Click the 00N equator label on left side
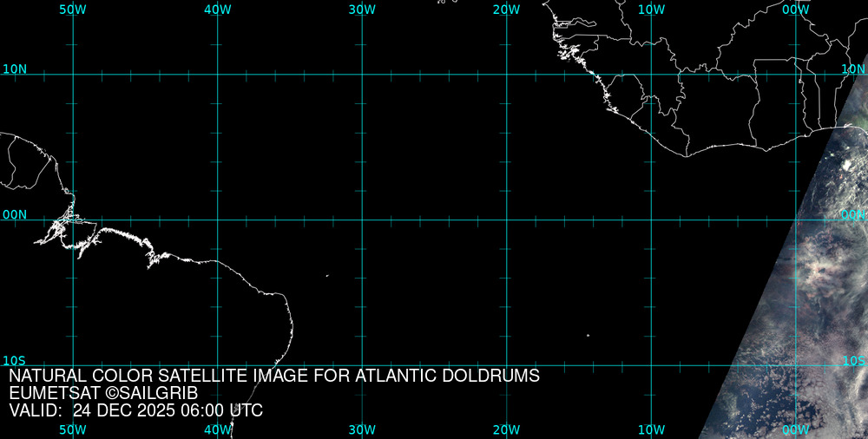868x439 pixels. click(x=14, y=214)
